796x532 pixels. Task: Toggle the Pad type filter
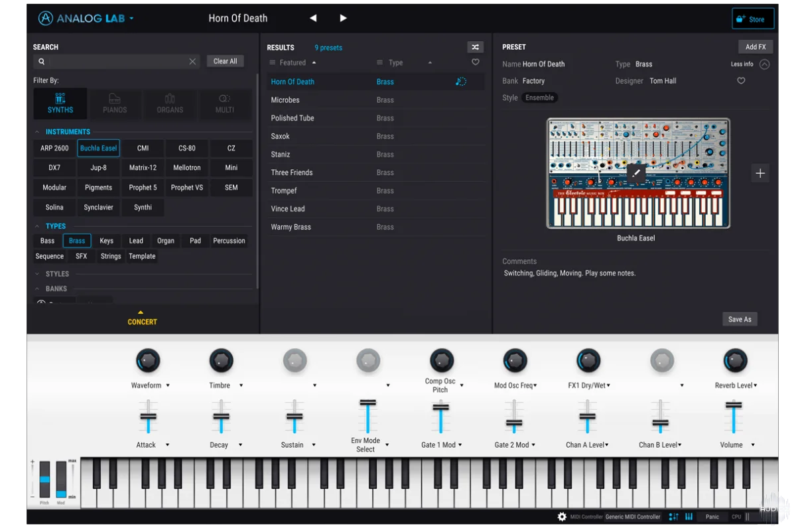point(195,241)
